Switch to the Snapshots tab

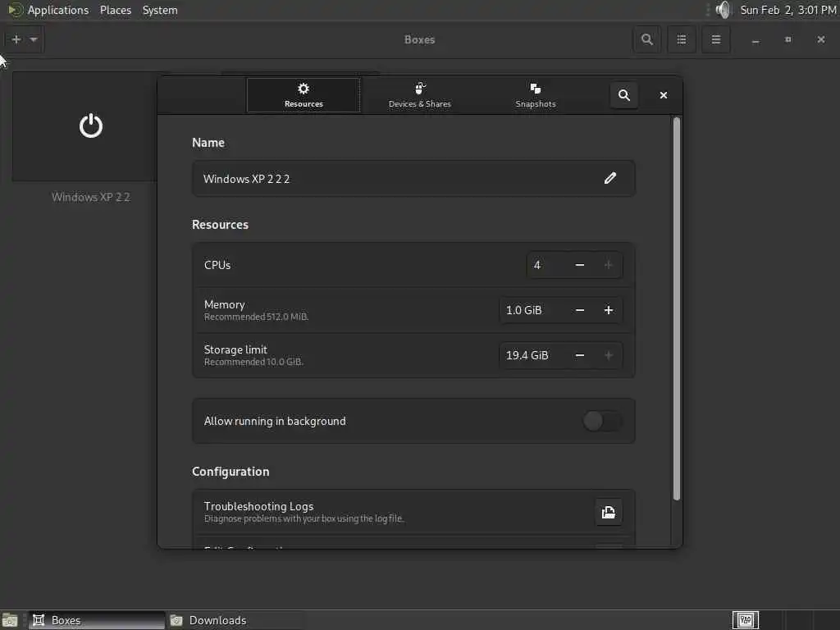pos(535,95)
